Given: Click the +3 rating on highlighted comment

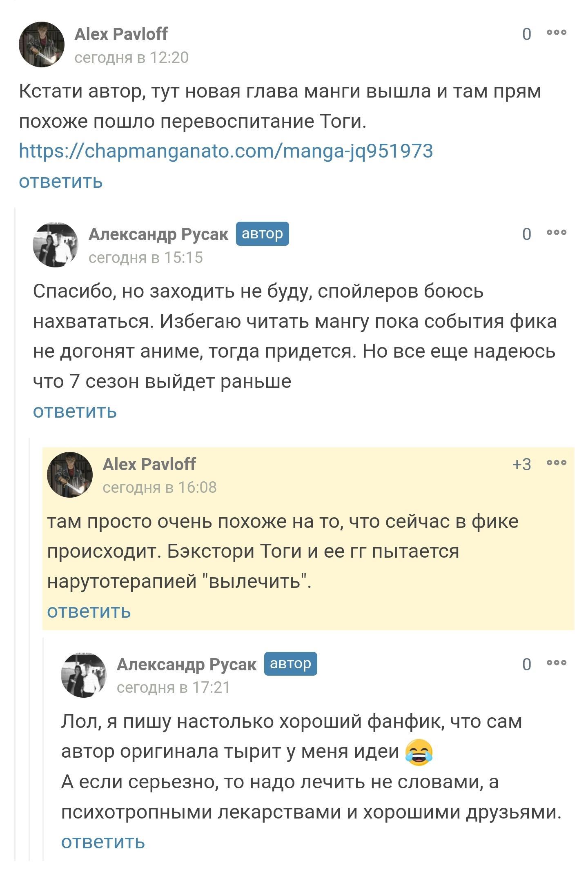Looking at the screenshot, I should [x=521, y=464].
